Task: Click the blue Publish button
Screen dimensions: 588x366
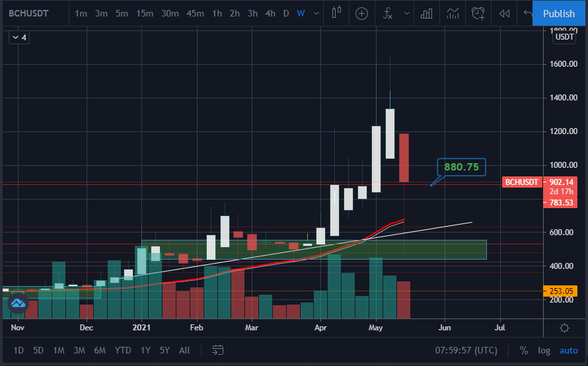Action: 559,13
